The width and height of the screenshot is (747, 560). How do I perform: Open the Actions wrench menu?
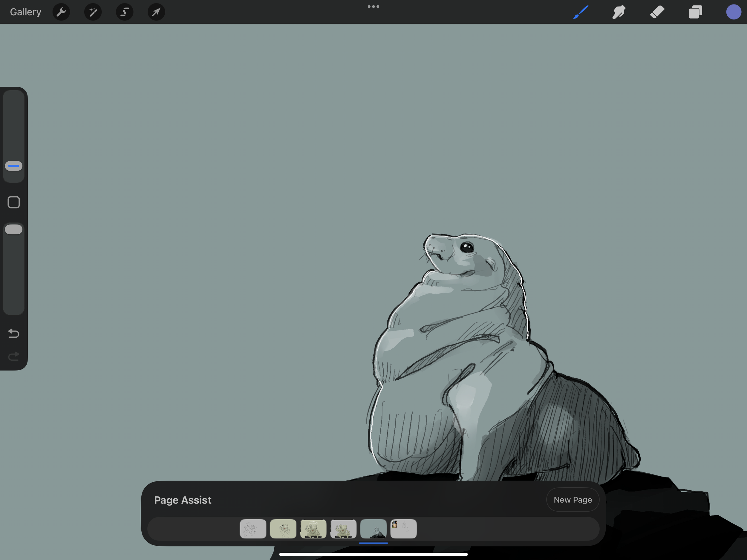[61, 12]
